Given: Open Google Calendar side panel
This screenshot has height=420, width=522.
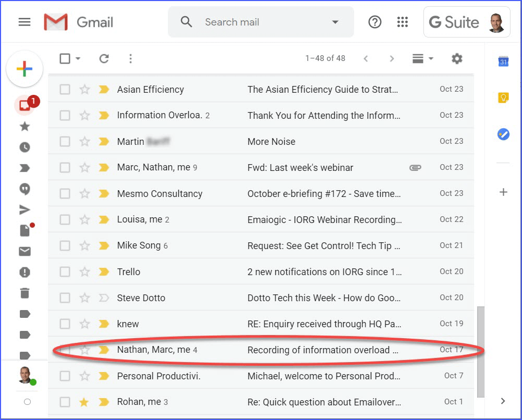Looking at the screenshot, I should 503,61.
